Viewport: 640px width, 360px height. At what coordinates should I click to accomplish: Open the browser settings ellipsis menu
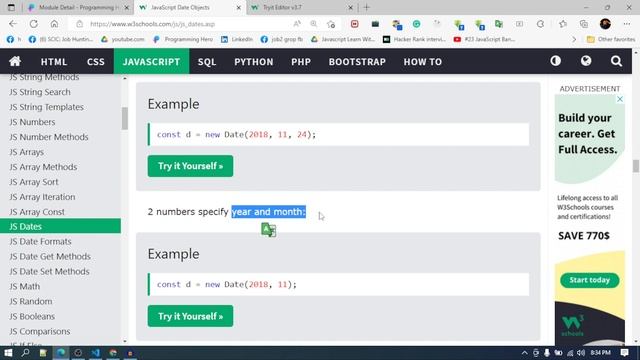[x=627, y=24]
